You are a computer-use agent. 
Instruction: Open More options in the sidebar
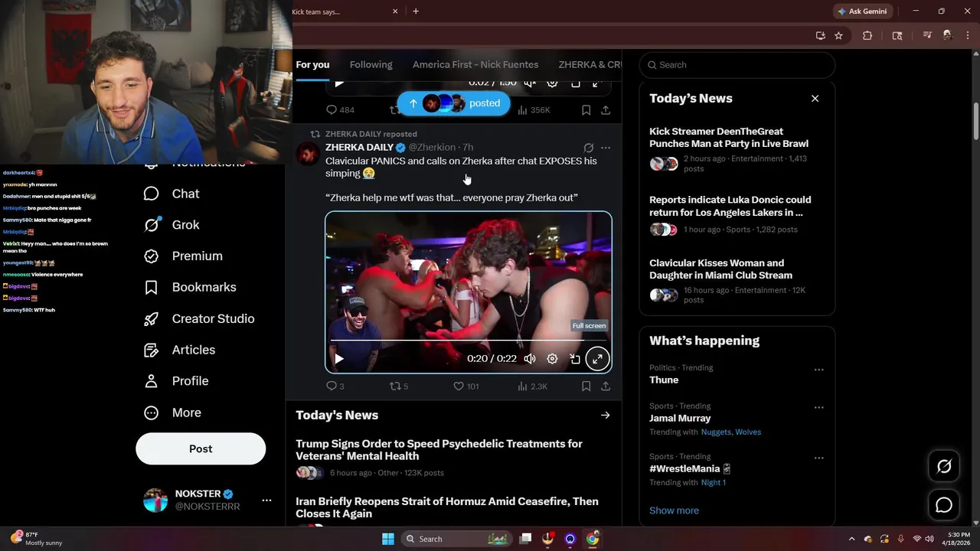[x=172, y=412]
